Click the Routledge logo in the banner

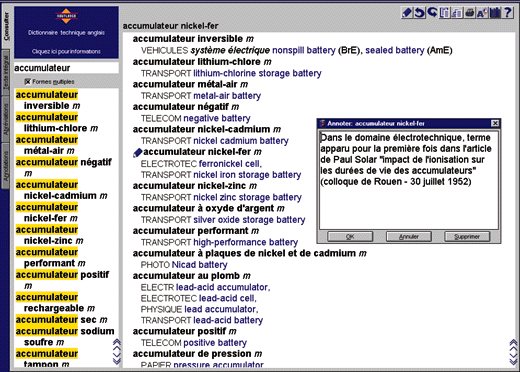(x=66, y=16)
